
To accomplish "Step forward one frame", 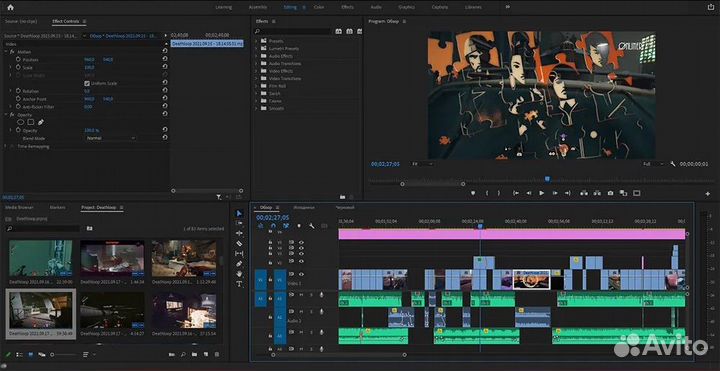I will [x=555, y=193].
